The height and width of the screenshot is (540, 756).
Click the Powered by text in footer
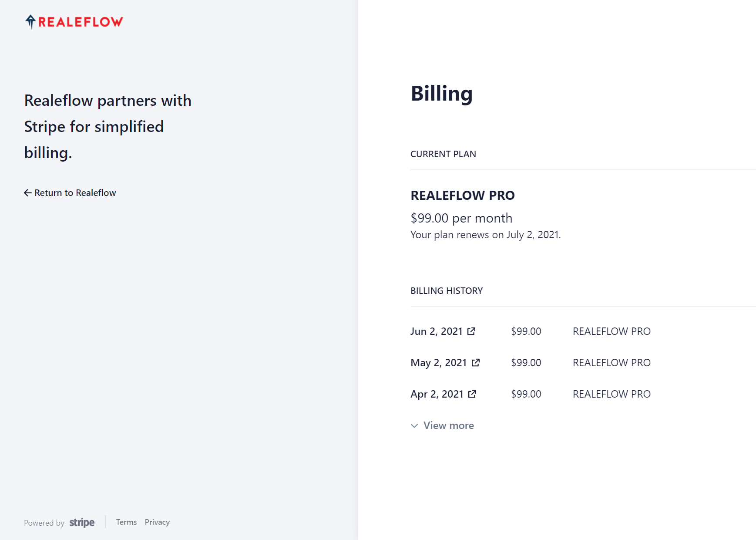[44, 523]
